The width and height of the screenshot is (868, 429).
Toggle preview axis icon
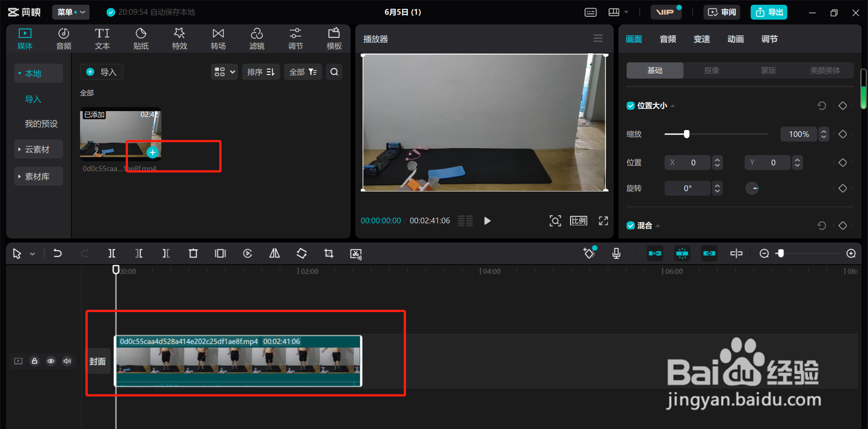[x=736, y=253]
